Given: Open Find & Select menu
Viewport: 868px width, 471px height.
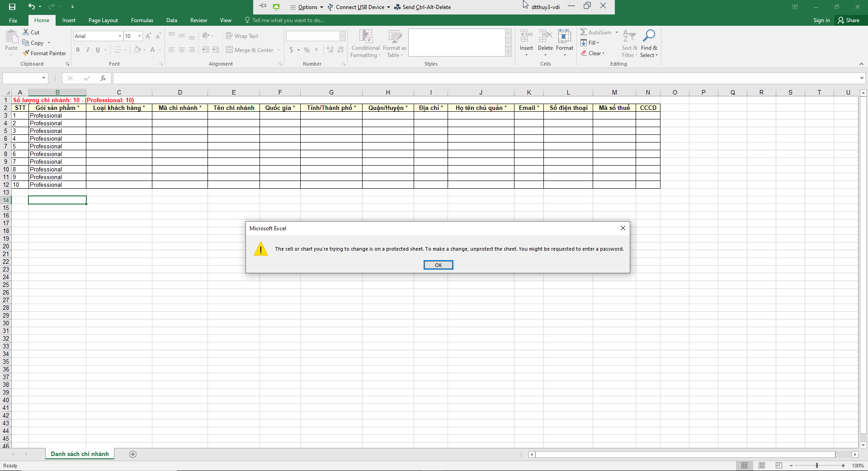Looking at the screenshot, I should [649, 43].
